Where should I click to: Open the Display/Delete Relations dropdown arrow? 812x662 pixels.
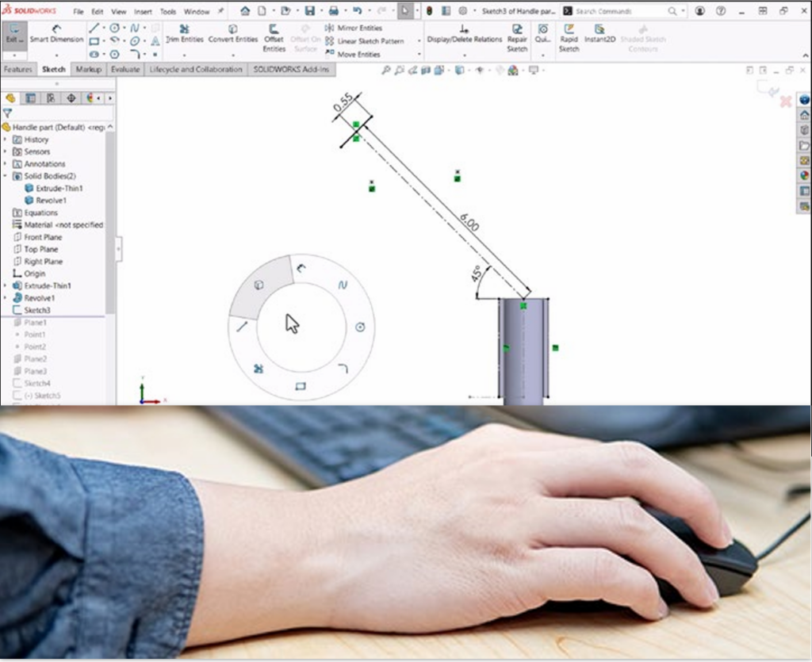(x=465, y=55)
